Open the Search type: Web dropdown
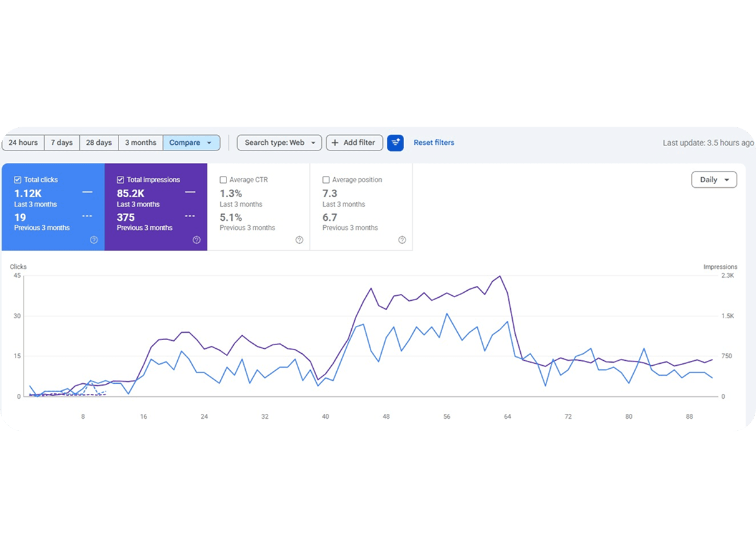Viewport: 756px width, 558px height. point(279,143)
